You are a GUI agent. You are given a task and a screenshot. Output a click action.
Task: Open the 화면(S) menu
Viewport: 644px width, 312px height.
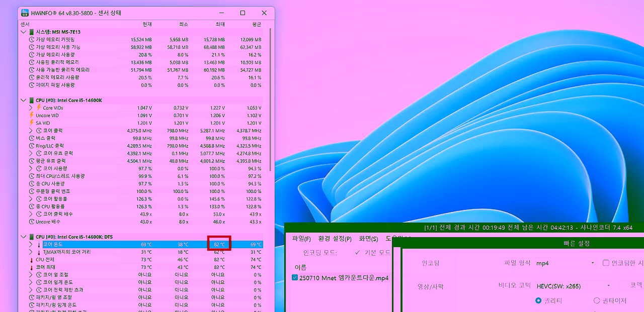coord(368,238)
